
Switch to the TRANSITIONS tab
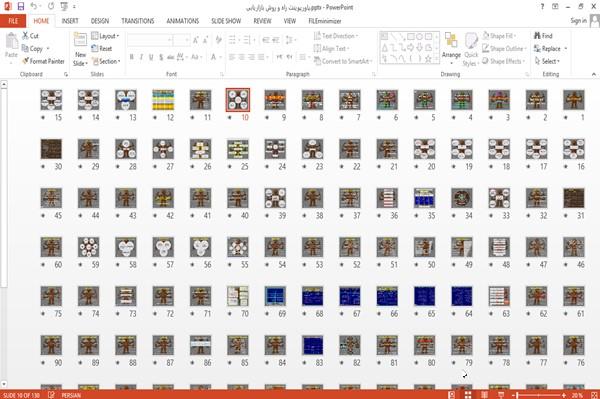click(138, 21)
